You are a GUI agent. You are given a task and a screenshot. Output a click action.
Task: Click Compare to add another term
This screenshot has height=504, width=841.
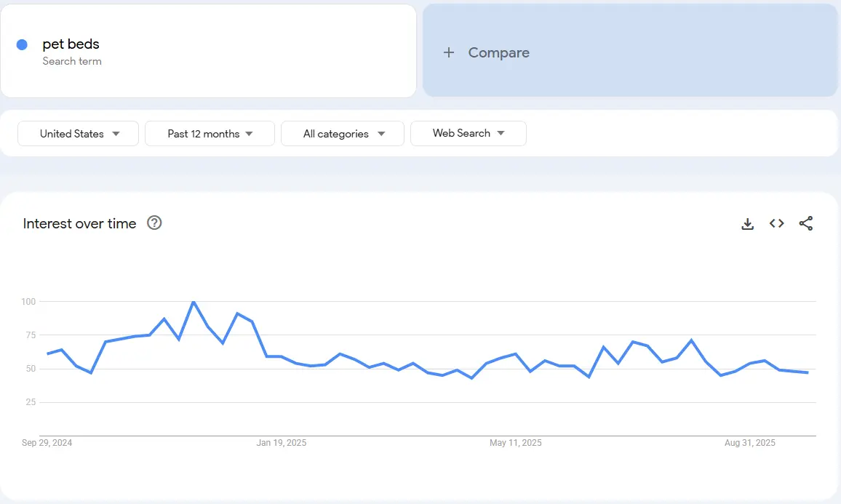pos(498,52)
